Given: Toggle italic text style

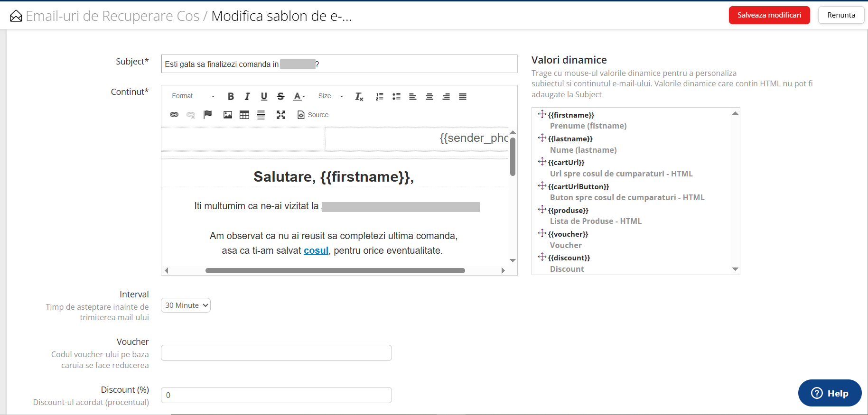Looking at the screenshot, I should (x=247, y=96).
